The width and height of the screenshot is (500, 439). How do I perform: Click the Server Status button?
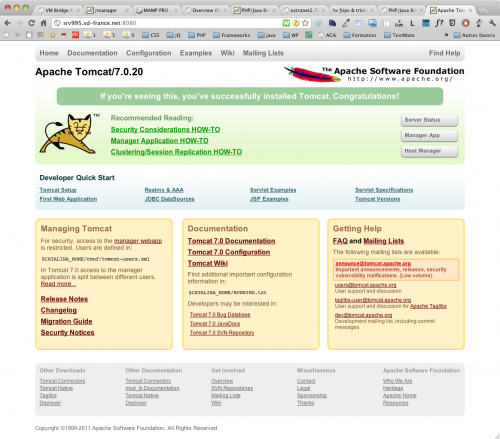coord(429,120)
